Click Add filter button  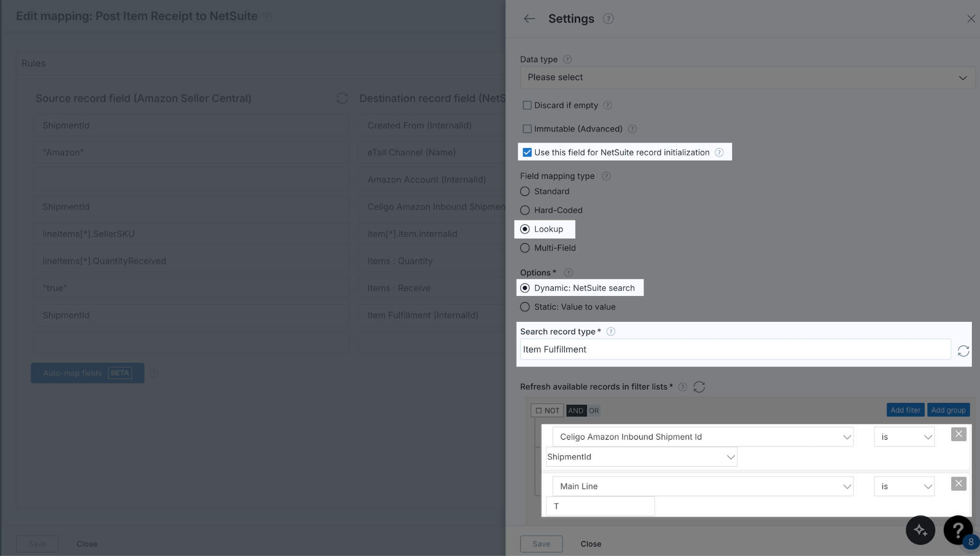point(905,410)
